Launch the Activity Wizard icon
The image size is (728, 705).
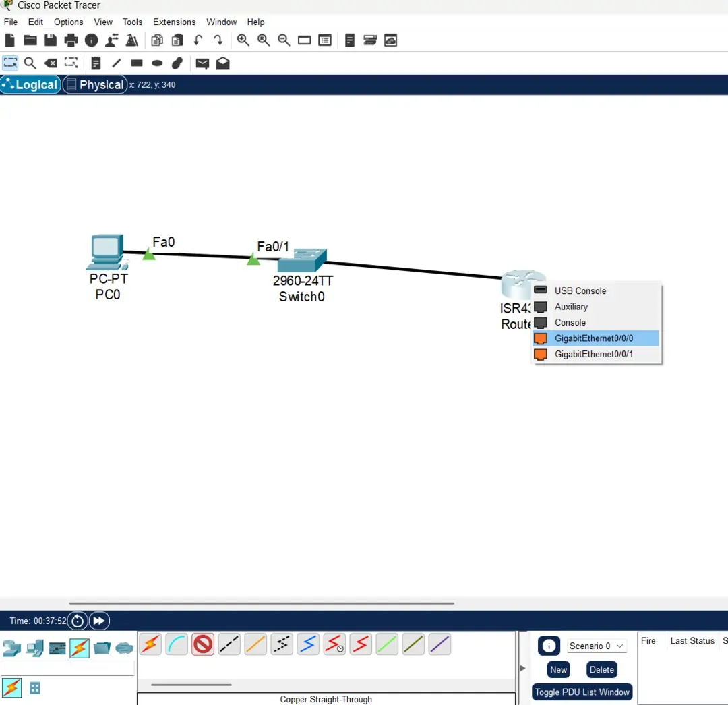point(132,40)
